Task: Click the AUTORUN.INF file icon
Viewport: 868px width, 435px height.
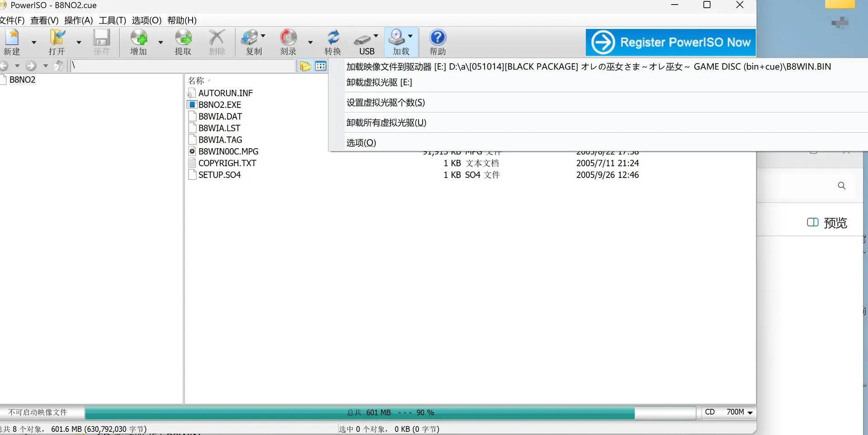Action: pyautogui.click(x=192, y=93)
